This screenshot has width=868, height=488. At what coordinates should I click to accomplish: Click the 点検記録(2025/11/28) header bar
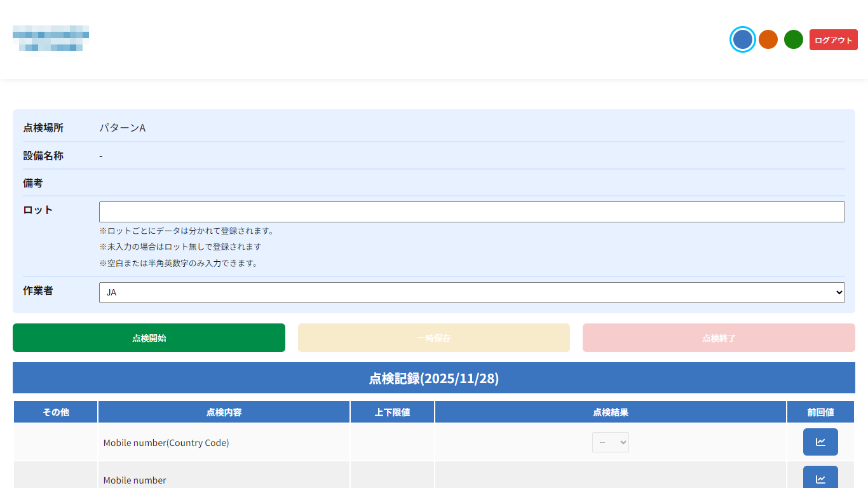pos(434,378)
